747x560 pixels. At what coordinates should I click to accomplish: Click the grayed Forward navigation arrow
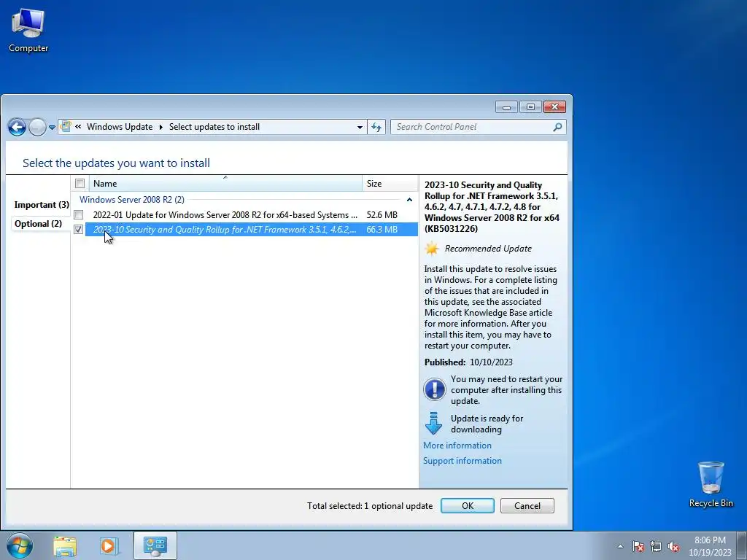point(37,127)
